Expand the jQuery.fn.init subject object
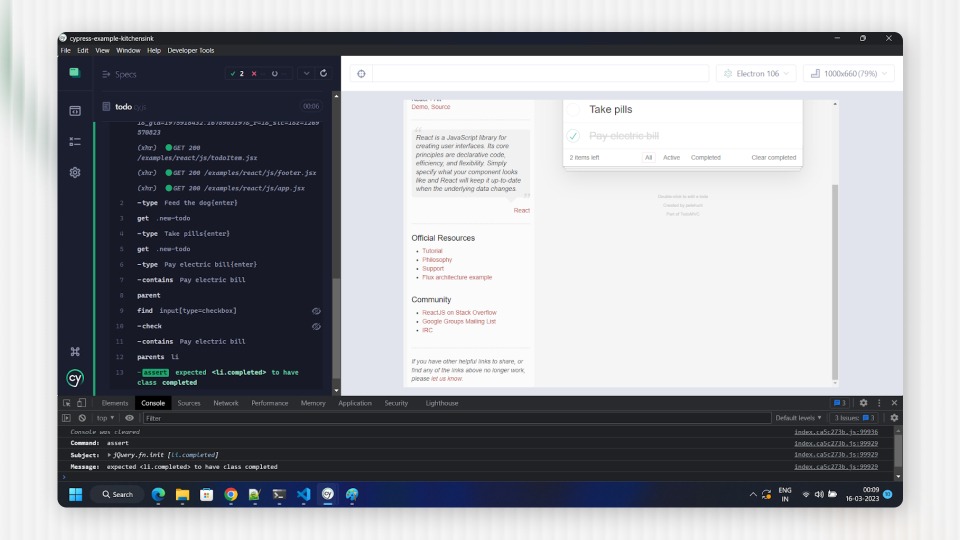Screen dimensions: 960x540 [110, 455]
